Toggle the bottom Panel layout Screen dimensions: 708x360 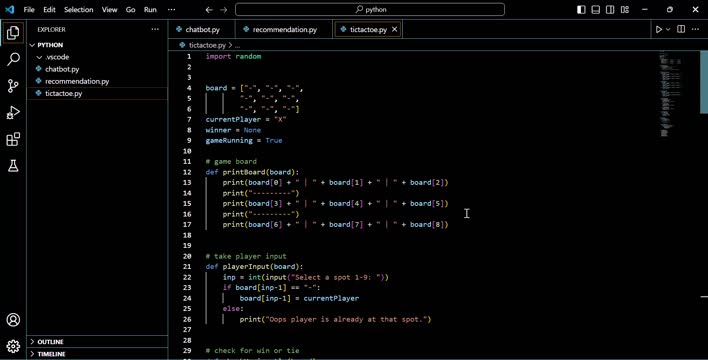[596, 9]
